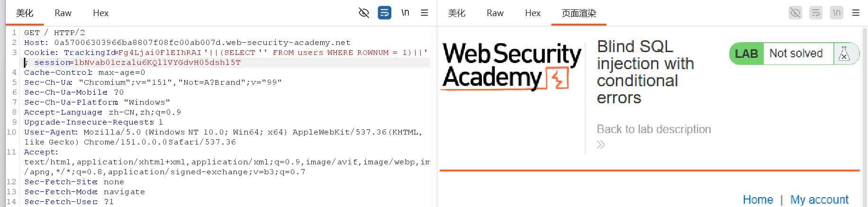Screen dimensions: 868x207
Task: Toggle line wrap in request panel
Action: [384, 13]
